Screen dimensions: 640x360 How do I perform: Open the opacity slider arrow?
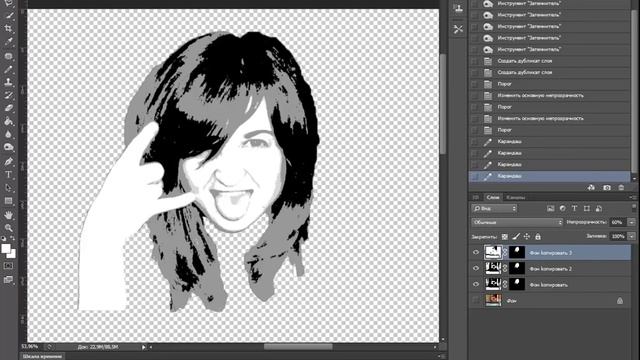(632, 222)
